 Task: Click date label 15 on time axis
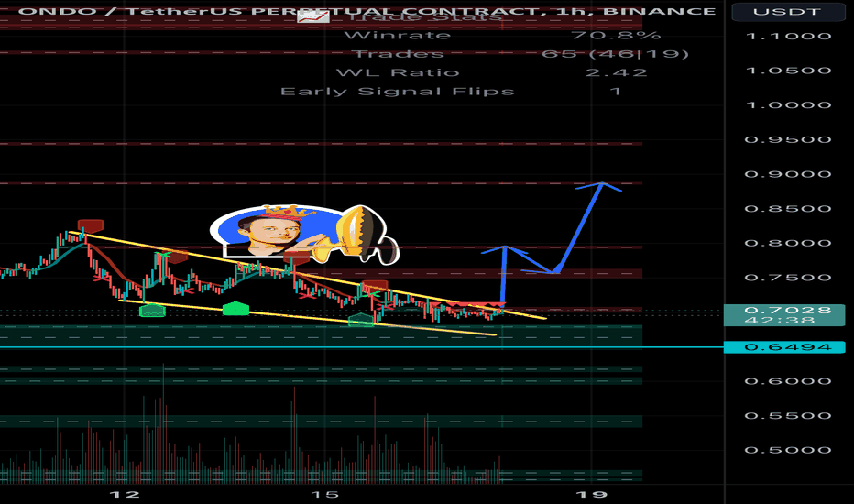[324, 494]
